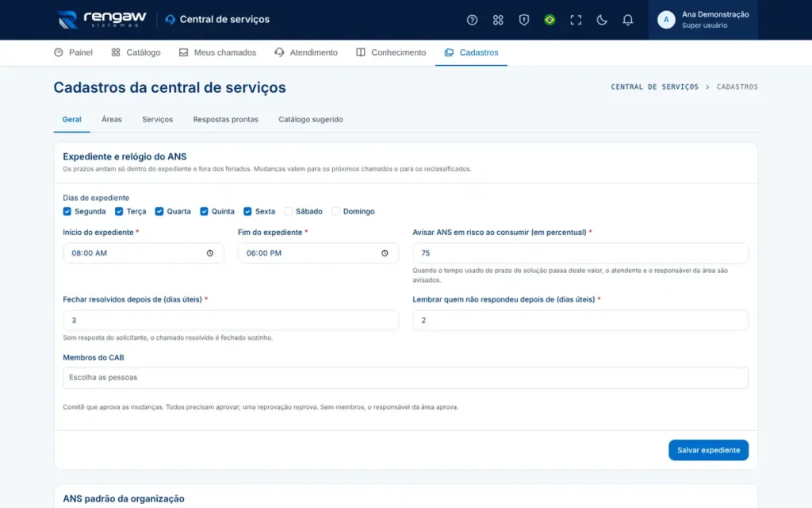The height and width of the screenshot is (508, 812).
Task: Switch to dark mode moon icon
Action: [601, 20]
